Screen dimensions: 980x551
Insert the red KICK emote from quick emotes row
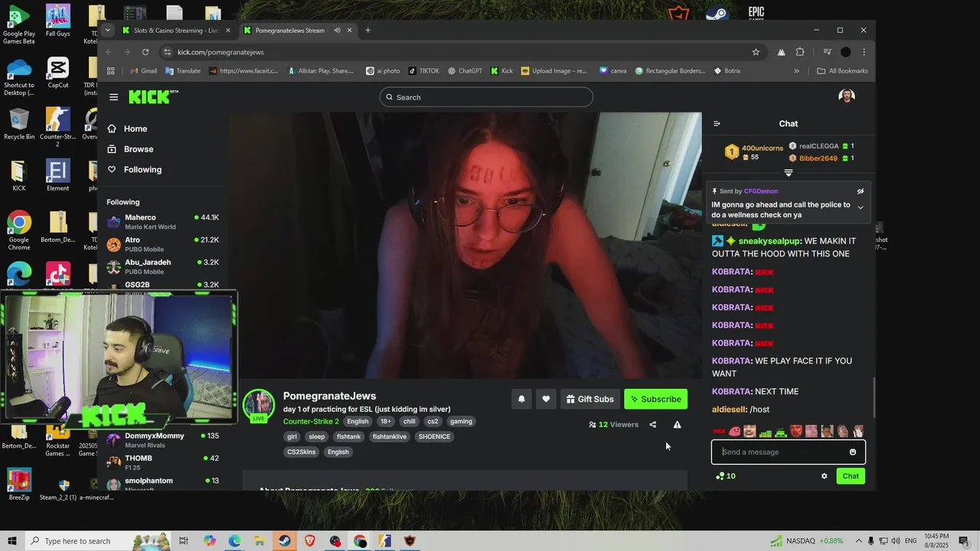click(x=719, y=432)
